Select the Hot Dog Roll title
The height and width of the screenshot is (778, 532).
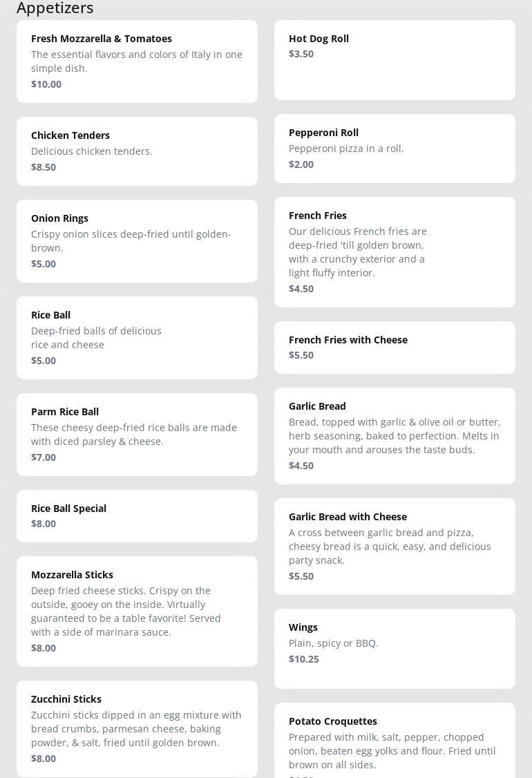319,39
